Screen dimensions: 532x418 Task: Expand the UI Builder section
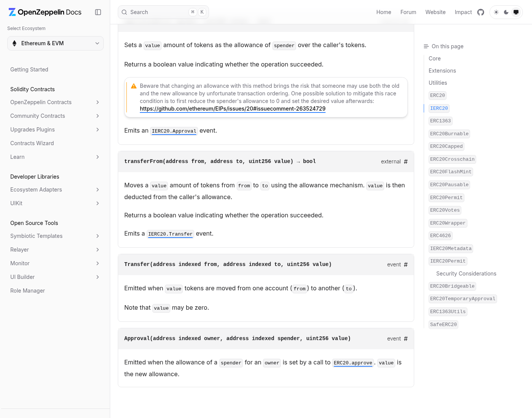point(98,277)
